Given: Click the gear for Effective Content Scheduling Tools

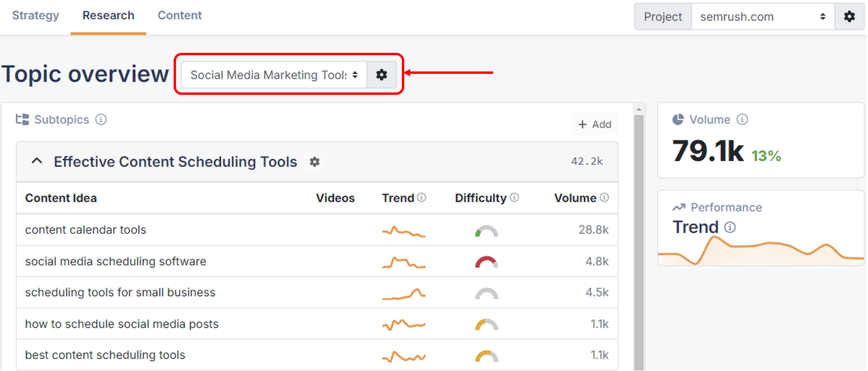Looking at the screenshot, I should (315, 161).
